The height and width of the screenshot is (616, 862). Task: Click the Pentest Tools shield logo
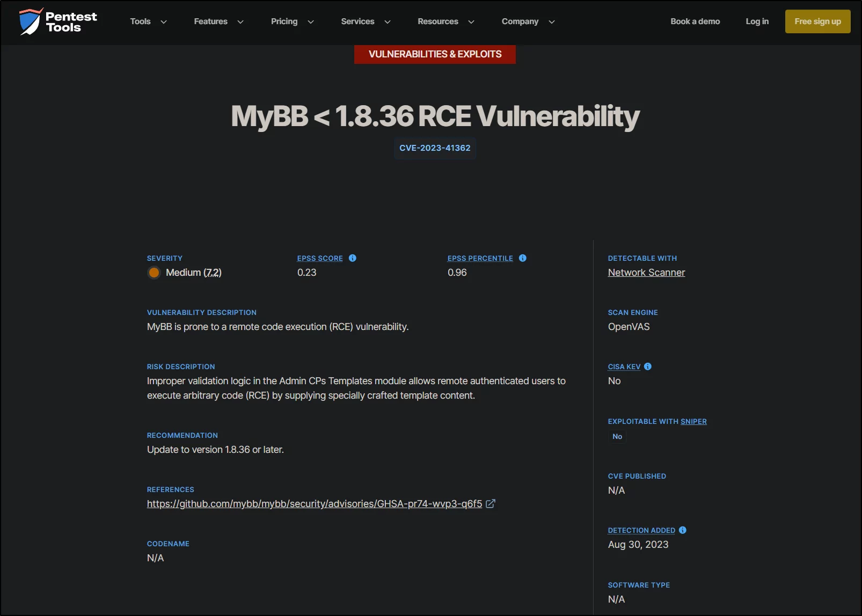30,21
